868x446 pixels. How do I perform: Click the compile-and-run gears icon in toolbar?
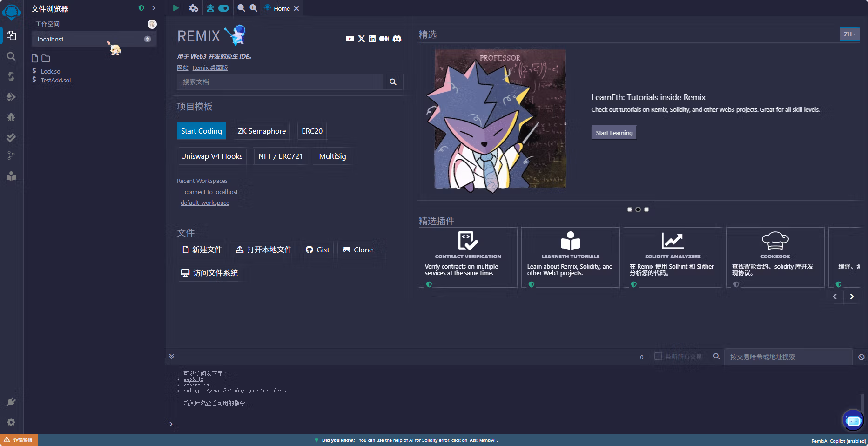194,8
